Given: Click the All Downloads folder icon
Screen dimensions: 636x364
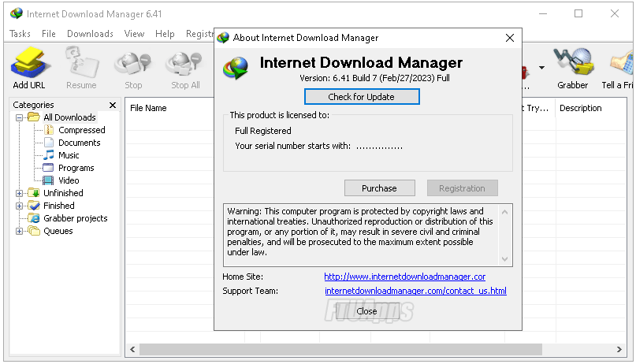Looking at the screenshot, I should 34,117.
